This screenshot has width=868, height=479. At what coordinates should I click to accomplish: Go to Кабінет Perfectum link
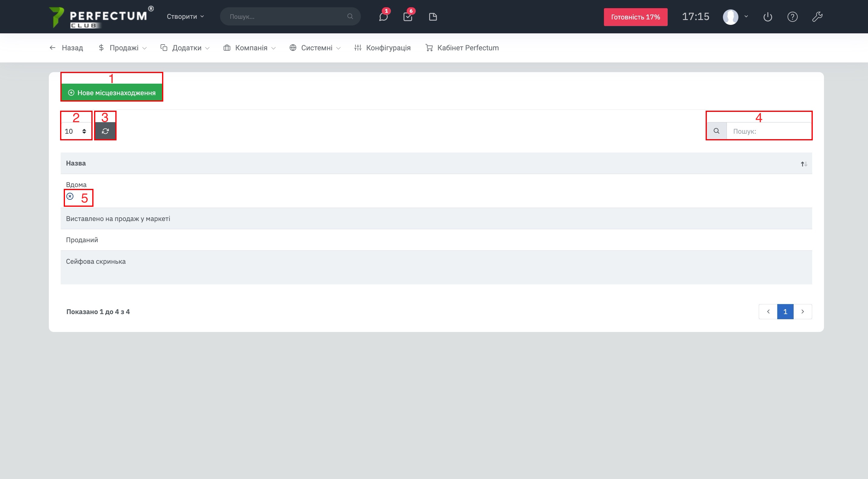click(x=462, y=48)
